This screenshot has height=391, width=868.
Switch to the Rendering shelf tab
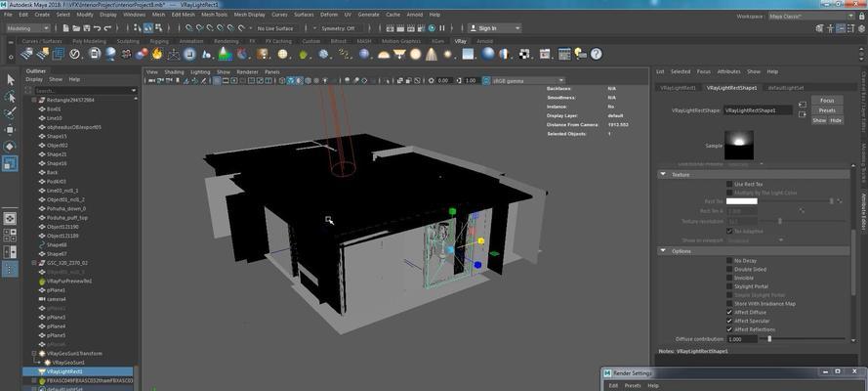[226, 41]
